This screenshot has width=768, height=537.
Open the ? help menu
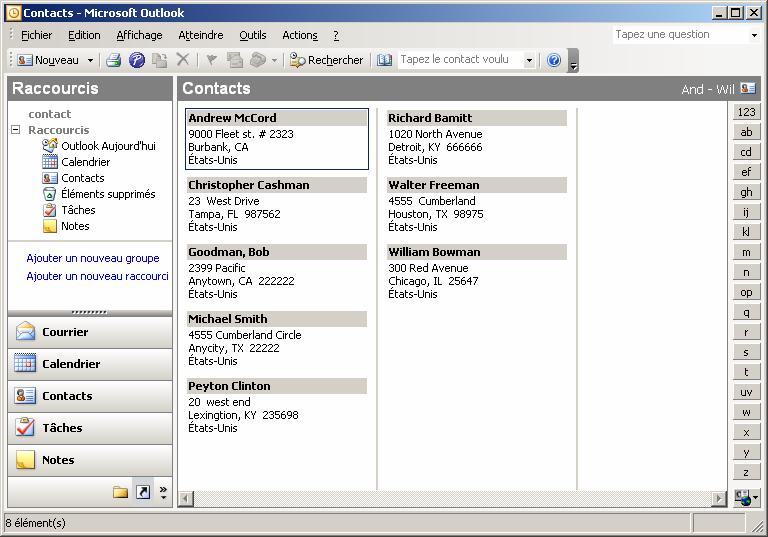coord(336,35)
